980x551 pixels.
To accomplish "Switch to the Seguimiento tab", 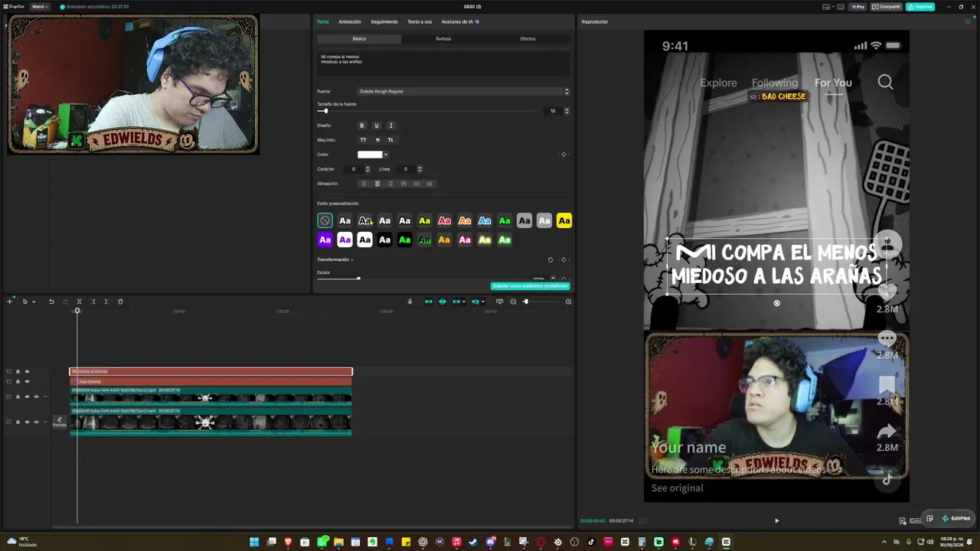I will pos(384,21).
